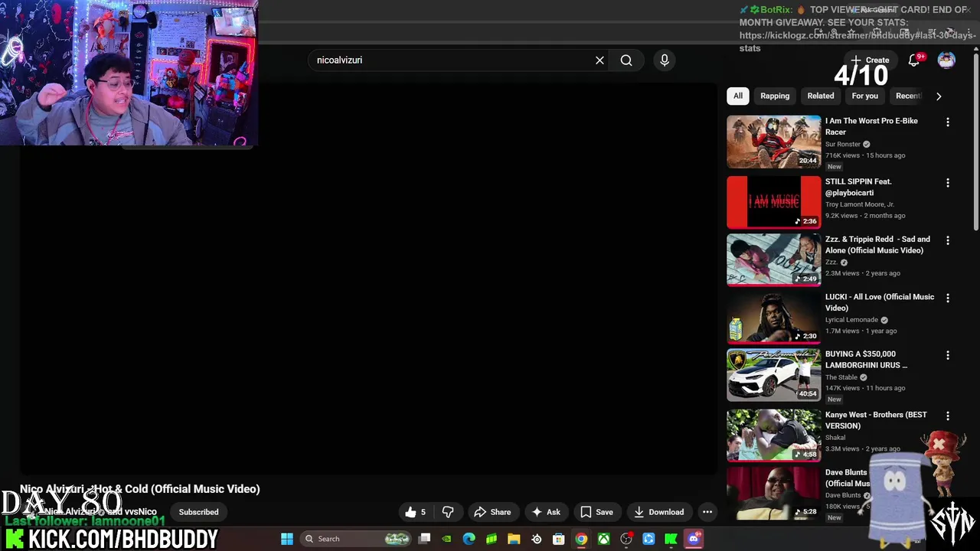Dislike the video with thumbs down
980x551 pixels.
pyautogui.click(x=448, y=512)
